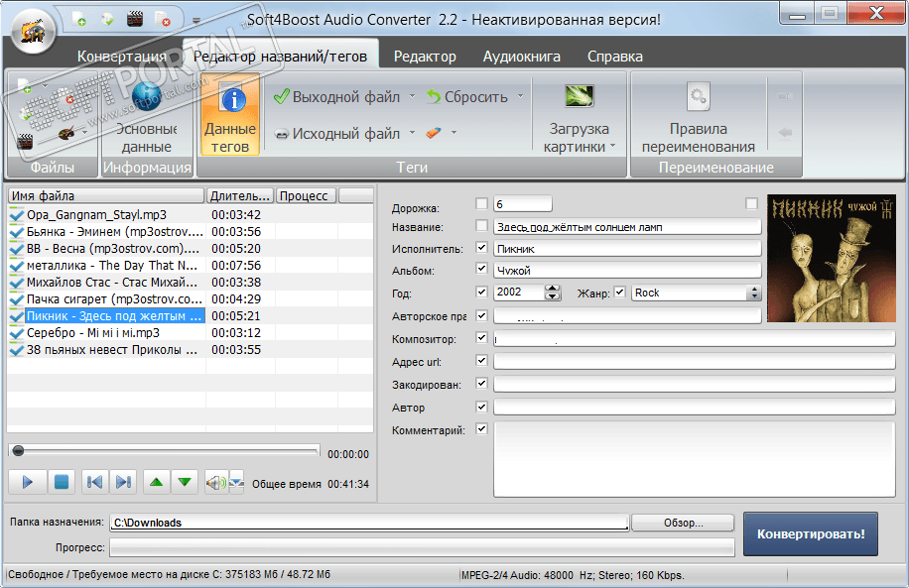
Task: Click the disc with checkmark quick access icon
Action: (x=107, y=19)
